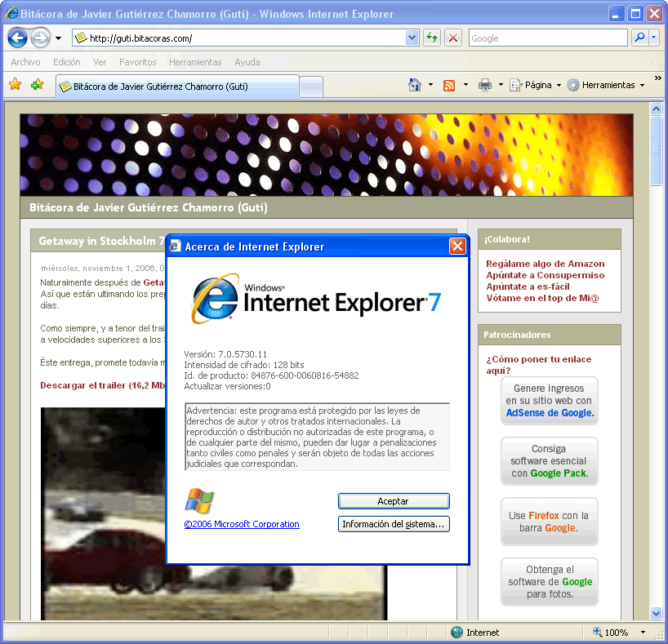The height and width of the screenshot is (644, 668).
Task: Click the Internet zone icon in status bar
Action: pos(457,632)
